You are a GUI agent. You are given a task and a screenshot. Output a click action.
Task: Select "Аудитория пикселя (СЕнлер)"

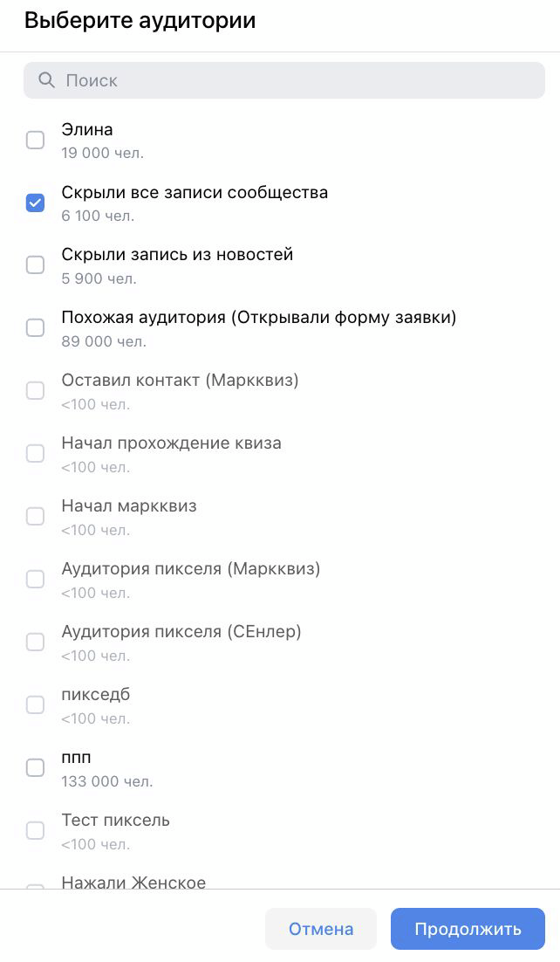click(x=35, y=642)
